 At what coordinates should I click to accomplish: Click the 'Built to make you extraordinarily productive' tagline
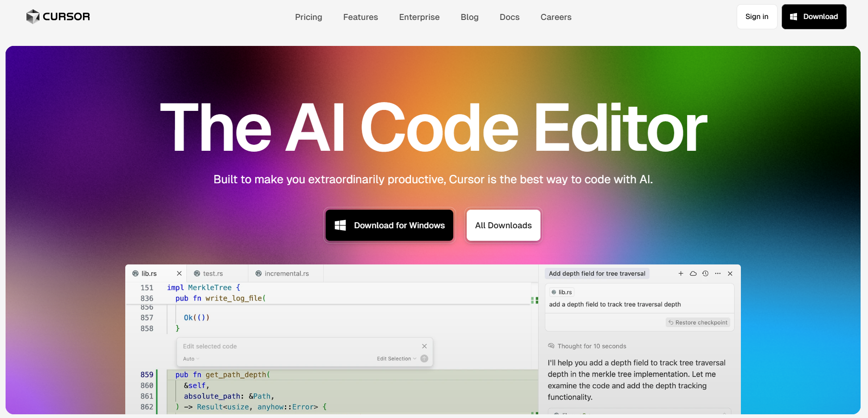click(433, 180)
